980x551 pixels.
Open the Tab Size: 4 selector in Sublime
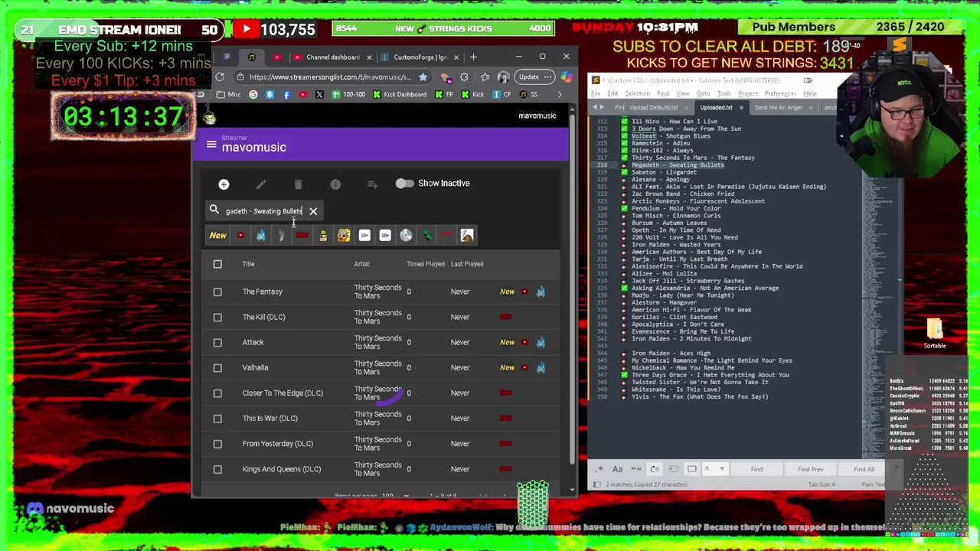(x=822, y=484)
